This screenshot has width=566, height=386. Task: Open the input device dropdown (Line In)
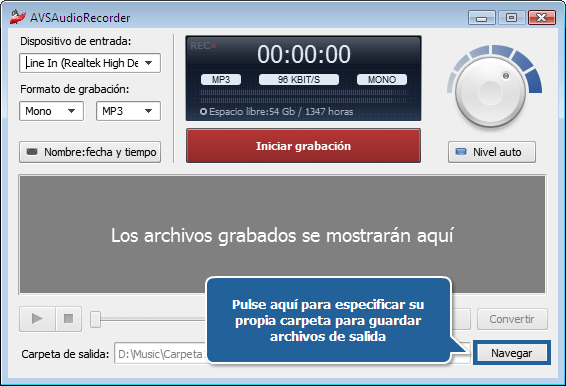tap(90, 63)
